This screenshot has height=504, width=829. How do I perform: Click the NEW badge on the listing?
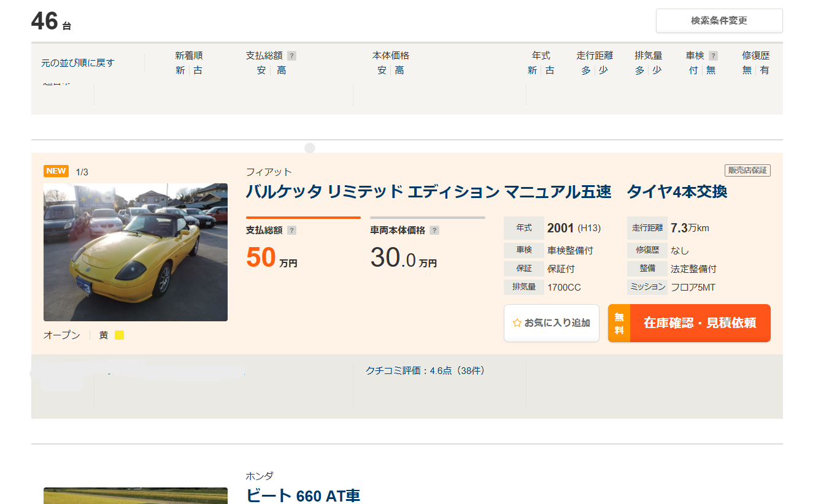coord(56,171)
